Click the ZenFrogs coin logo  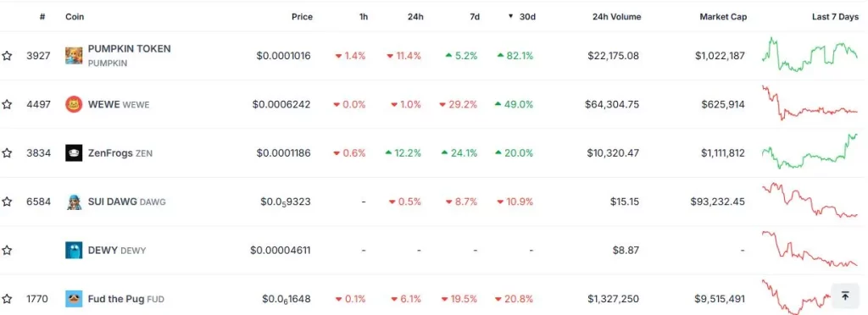(74, 152)
